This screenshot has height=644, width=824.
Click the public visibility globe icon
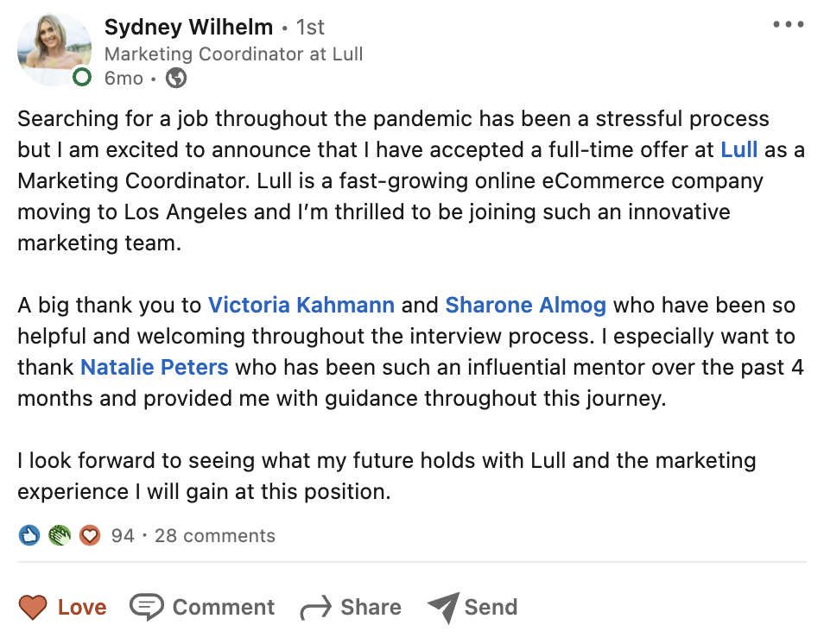(177, 78)
